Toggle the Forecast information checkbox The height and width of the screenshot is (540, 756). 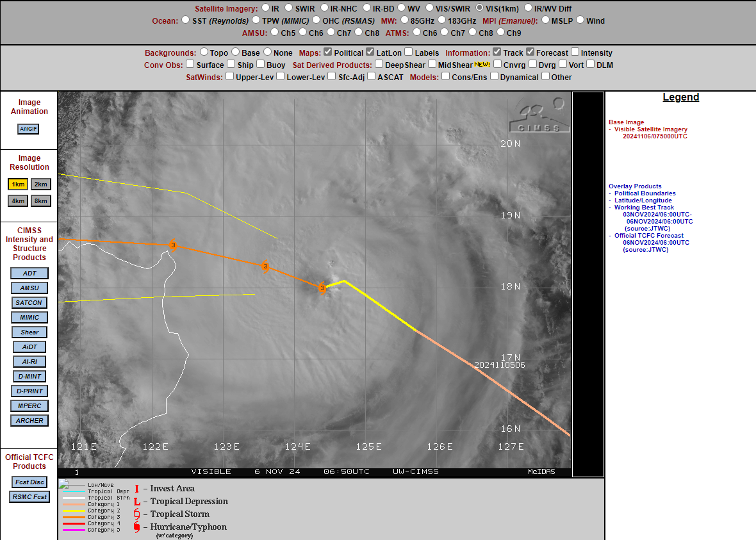(x=530, y=52)
